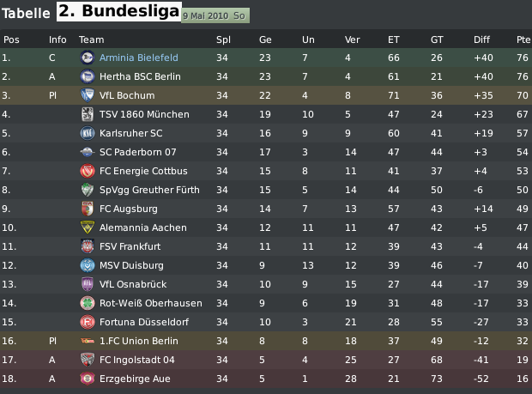Sort table by the Pte column header
The image size is (532, 394).
coord(523,39)
